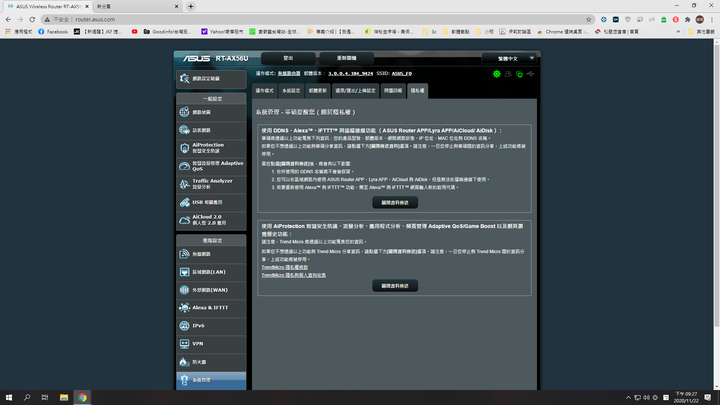The image size is (720, 405).
Task: Click the logout button
Action: (x=288, y=58)
